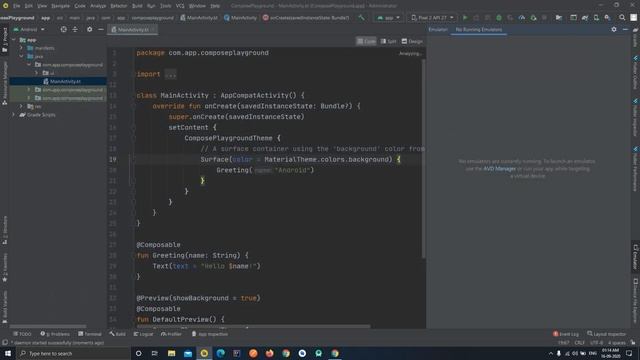Hide the Project panel with minus icon
Viewport: 640px width, 360px height.
pos(101,29)
